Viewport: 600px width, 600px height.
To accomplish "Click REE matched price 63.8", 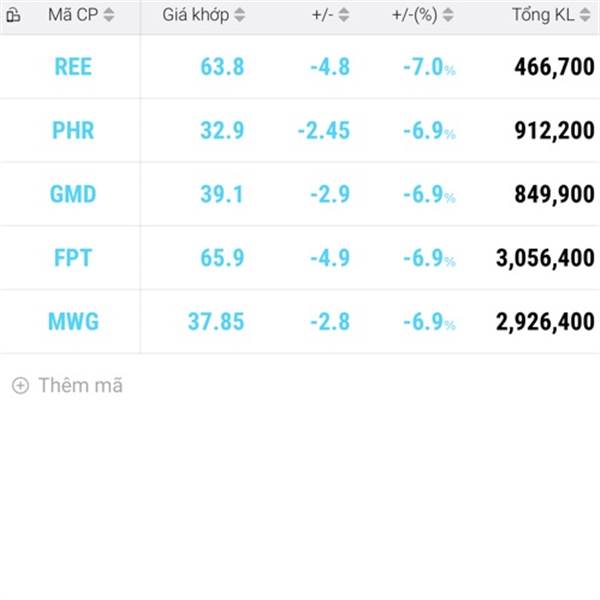I will 222,67.
